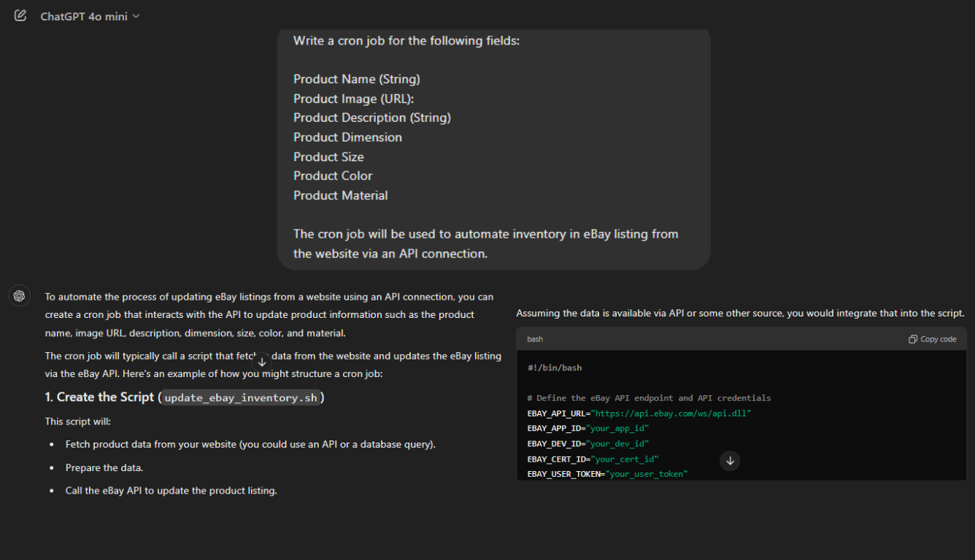This screenshot has width=975, height=560.
Task: Click the 'Product Name (String)' line in the prompt
Action: click(x=357, y=79)
